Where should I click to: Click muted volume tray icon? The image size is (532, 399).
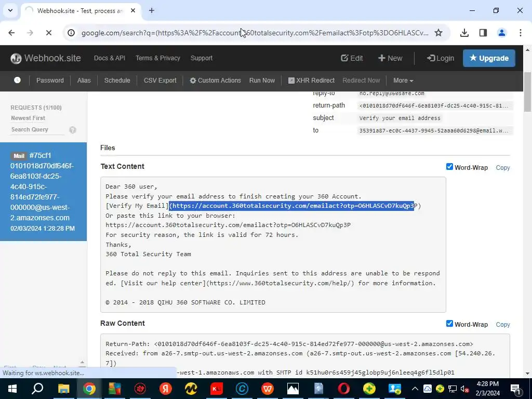click(x=465, y=389)
